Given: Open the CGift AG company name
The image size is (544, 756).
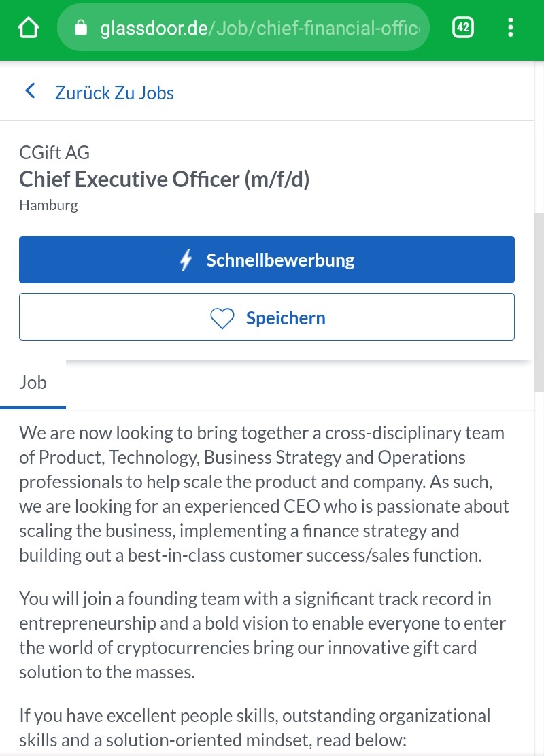Looking at the screenshot, I should pyautogui.click(x=54, y=152).
